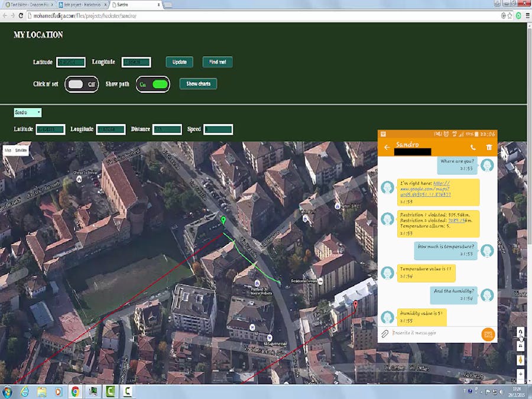Tap the trash icon in the chat header

[x=488, y=146]
